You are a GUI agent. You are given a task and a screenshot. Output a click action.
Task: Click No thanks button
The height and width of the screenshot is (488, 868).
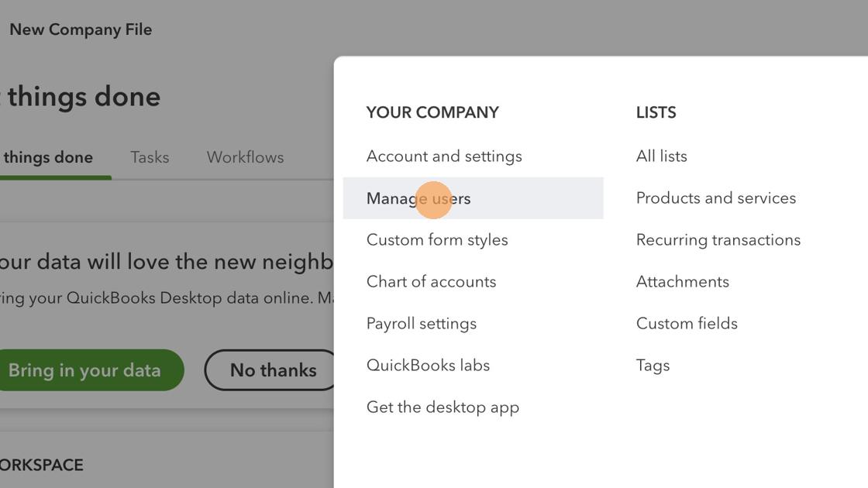[x=273, y=370]
